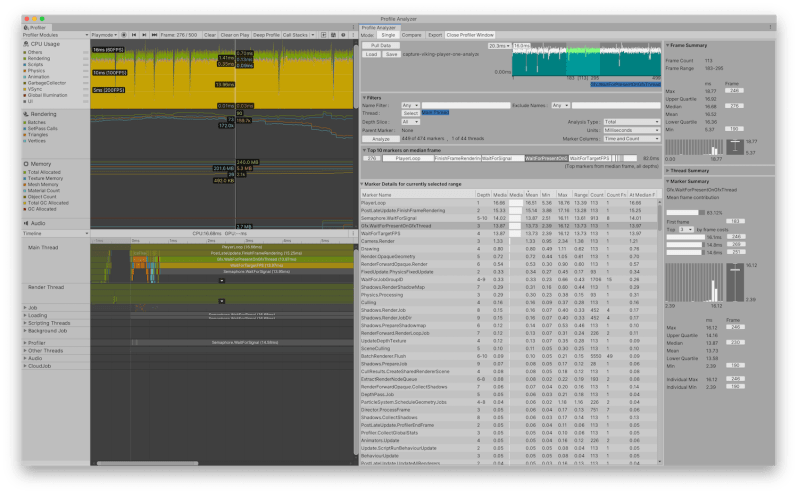Open Call Stacks dropdown arrow

[x=312, y=35]
